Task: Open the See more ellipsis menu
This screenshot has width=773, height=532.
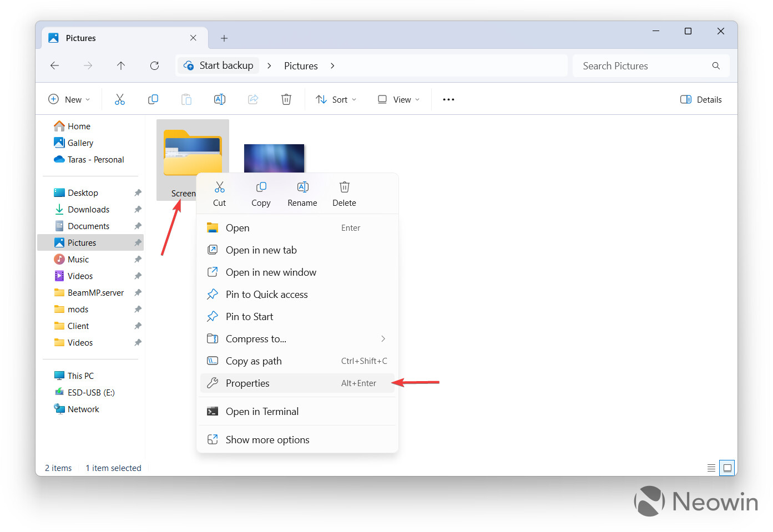Action: pos(448,99)
